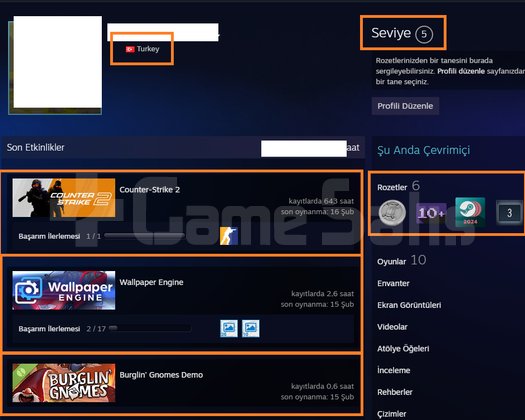Image resolution: width=525 pixels, height=420 pixels.
Task: Click 'kayıtlarda 0,6 saat' text
Action: tap(322, 386)
